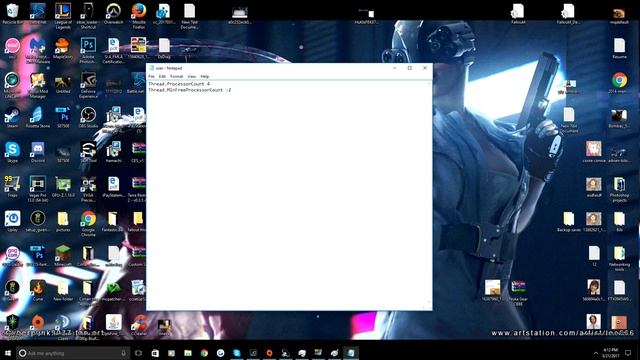The image size is (640, 360).
Task: Select the Resume document desktop icon
Action: click(x=619, y=48)
